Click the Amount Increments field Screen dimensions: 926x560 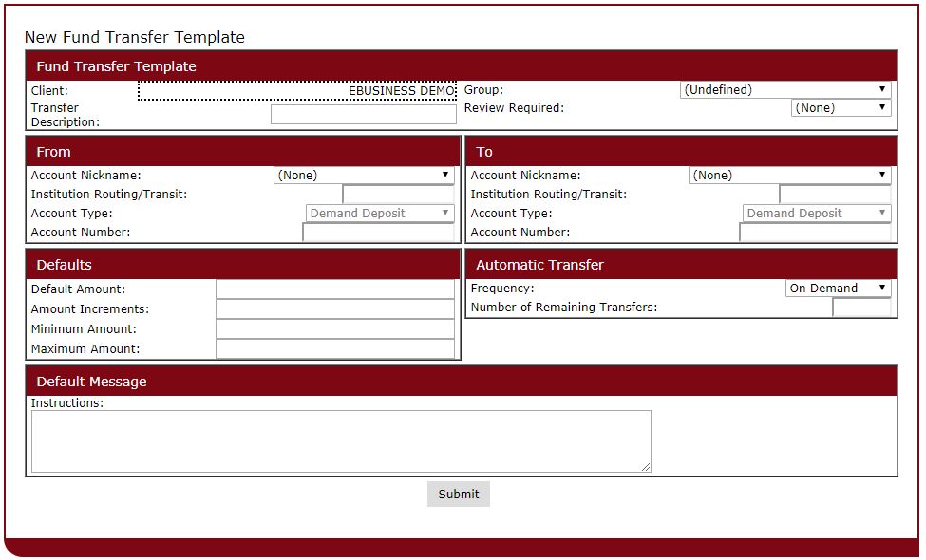335,308
